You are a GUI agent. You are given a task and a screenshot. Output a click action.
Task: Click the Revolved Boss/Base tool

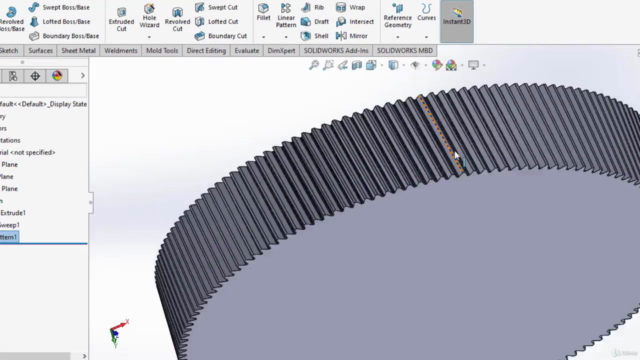[11, 19]
